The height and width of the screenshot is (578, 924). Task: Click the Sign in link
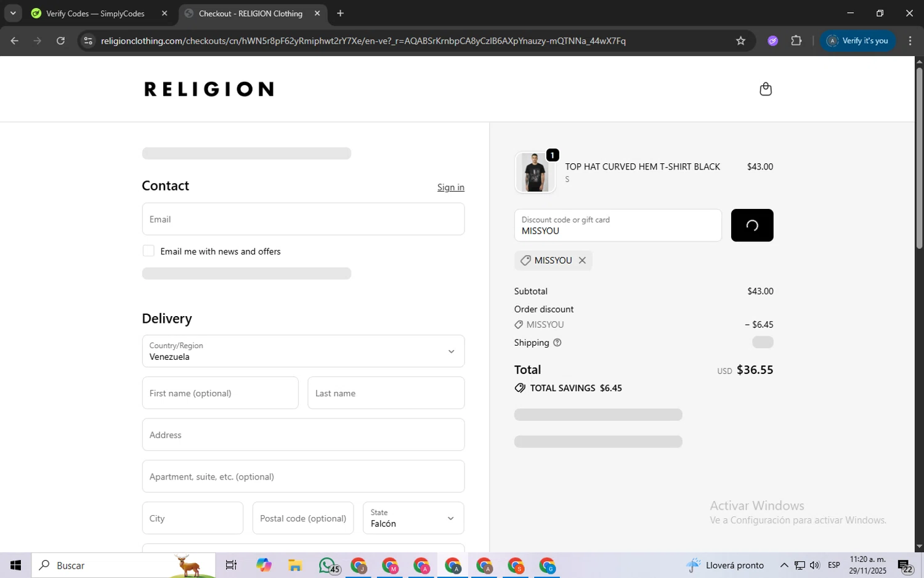pos(451,187)
